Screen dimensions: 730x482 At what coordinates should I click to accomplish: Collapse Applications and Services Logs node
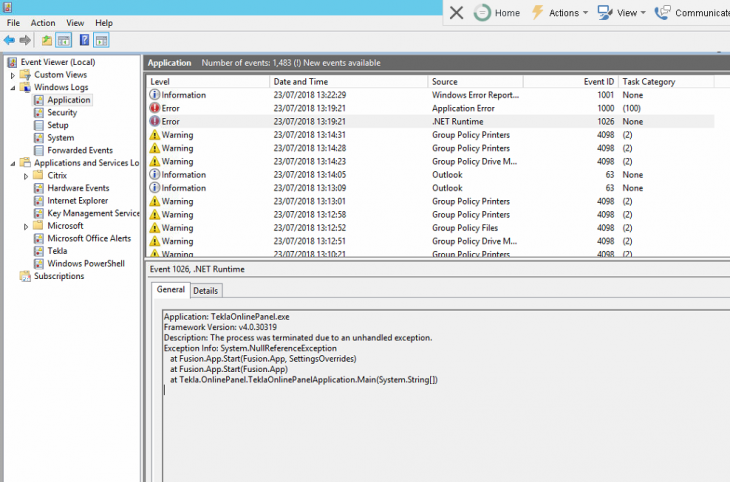pos(13,163)
